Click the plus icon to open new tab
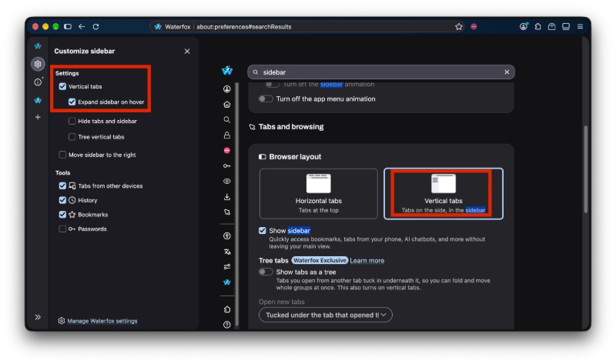The width and height of the screenshot is (616, 364). [38, 117]
